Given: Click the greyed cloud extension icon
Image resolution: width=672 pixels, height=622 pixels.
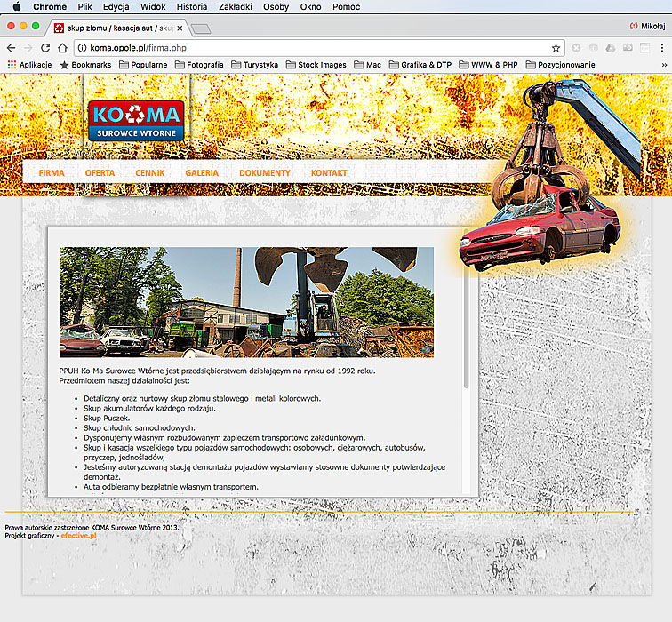Looking at the screenshot, I should [x=611, y=48].
